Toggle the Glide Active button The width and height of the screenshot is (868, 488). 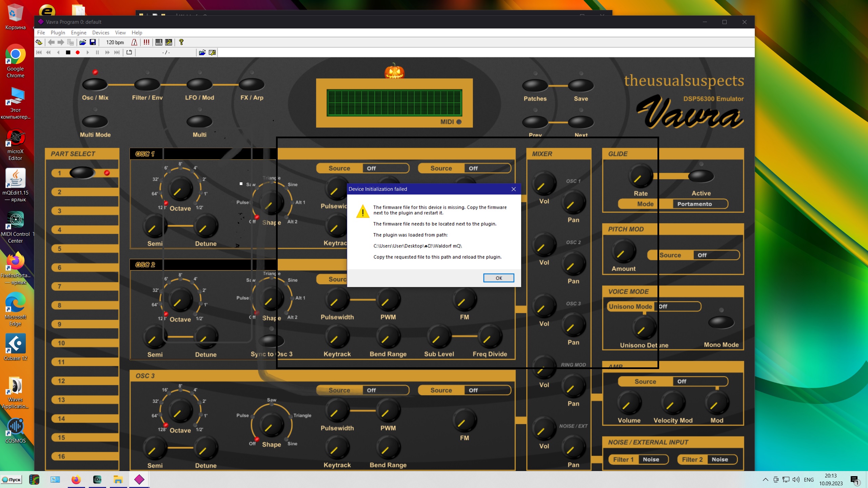pyautogui.click(x=701, y=176)
